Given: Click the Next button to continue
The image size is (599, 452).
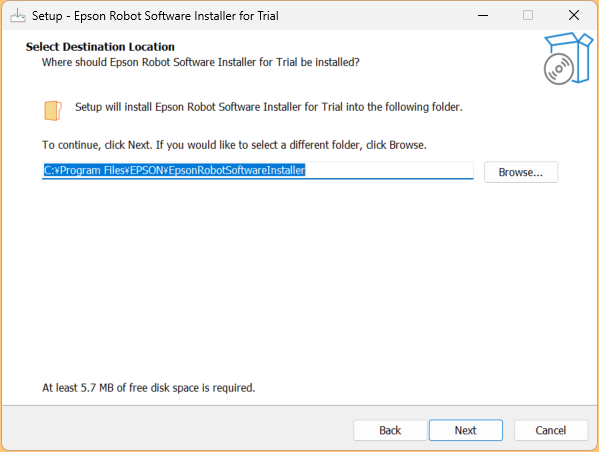Looking at the screenshot, I should click(x=465, y=430).
